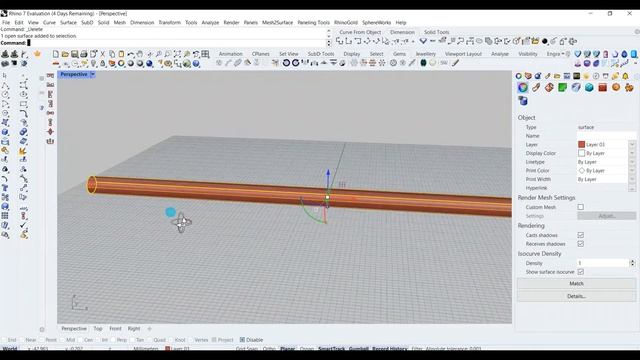Click the cyan box panel icon
Screen dimensions: 640x360
click(589, 87)
